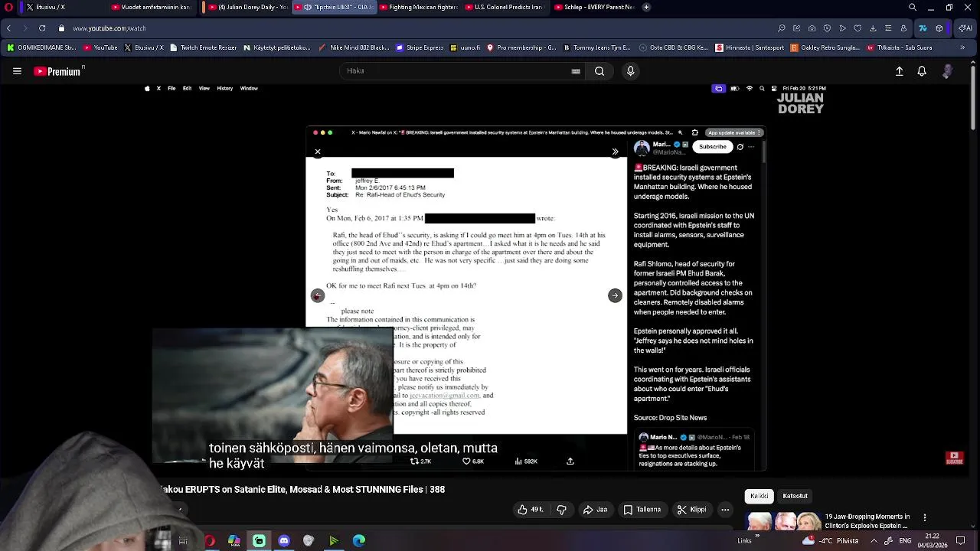The image size is (980, 551).
Task: Select the Kaikki filter chip
Action: [759, 496]
